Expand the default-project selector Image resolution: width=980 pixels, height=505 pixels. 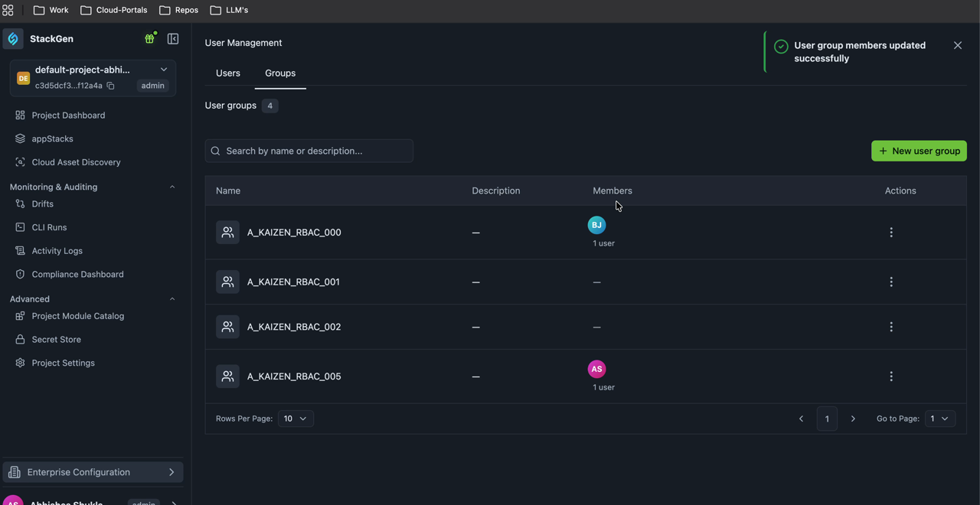click(164, 70)
